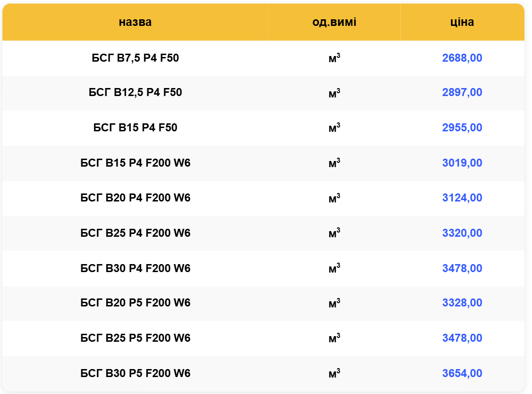Click the 'ціна' column header

pyautogui.click(x=462, y=22)
